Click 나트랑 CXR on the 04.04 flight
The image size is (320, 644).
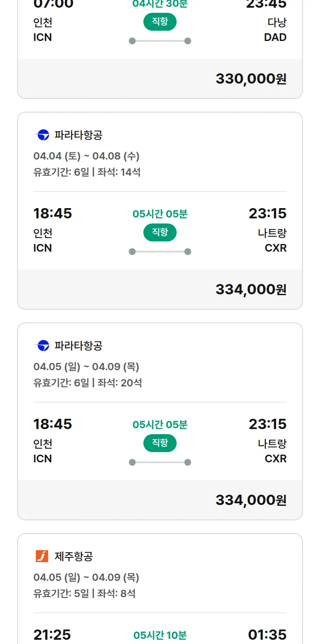[272, 241]
